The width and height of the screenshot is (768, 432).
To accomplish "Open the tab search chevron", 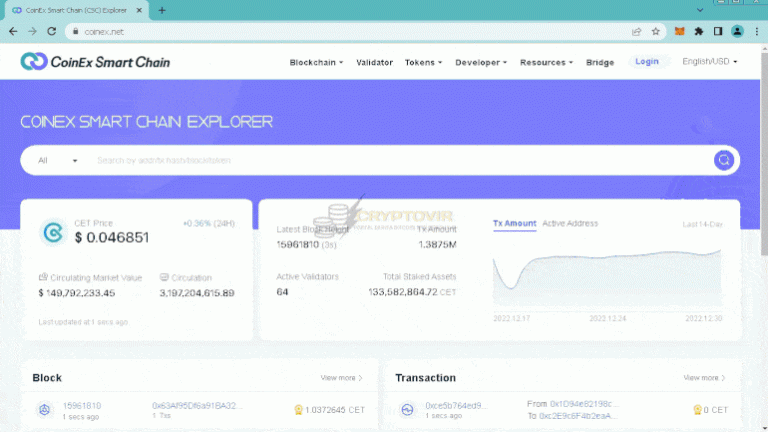I will coord(700,10).
